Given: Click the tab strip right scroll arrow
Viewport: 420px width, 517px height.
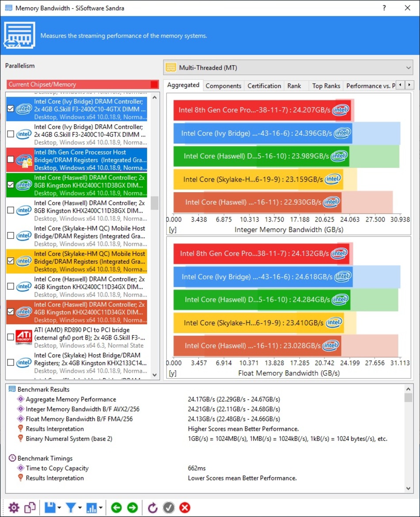Looking at the screenshot, I should point(409,85).
